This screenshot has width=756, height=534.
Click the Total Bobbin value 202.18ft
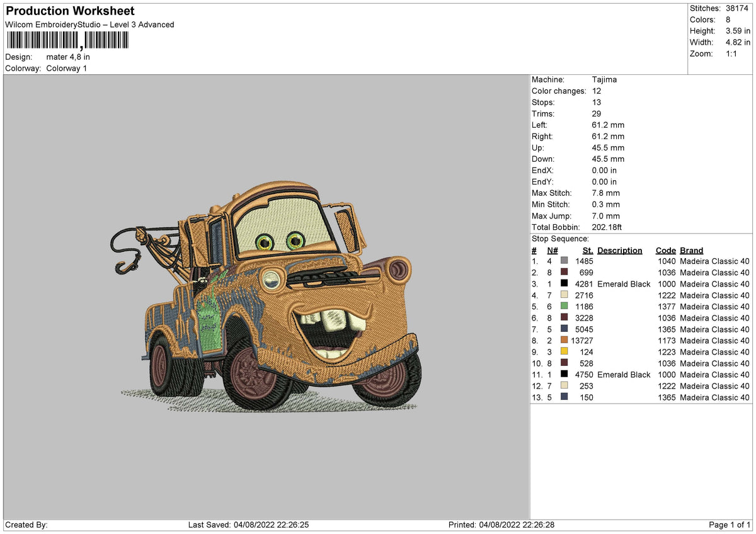coord(607,227)
